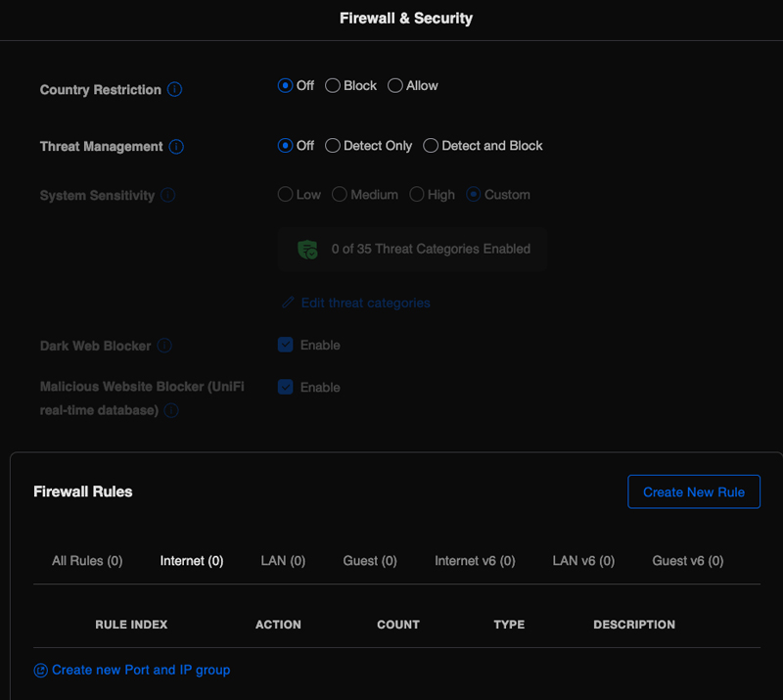Click the Firewall & Security page title
Screen dimensions: 783x700
pos(406,18)
